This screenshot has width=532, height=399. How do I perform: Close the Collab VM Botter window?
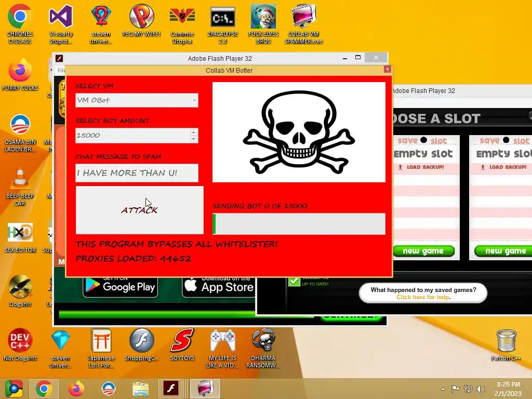[x=388, y=69]
